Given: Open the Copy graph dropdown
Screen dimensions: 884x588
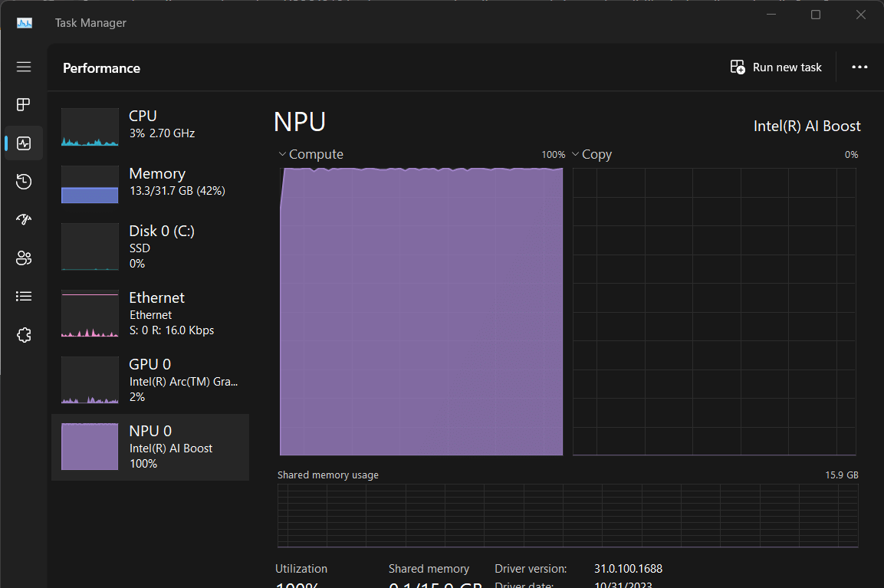Looking at the screenshot, I should (x=575, y=154).
